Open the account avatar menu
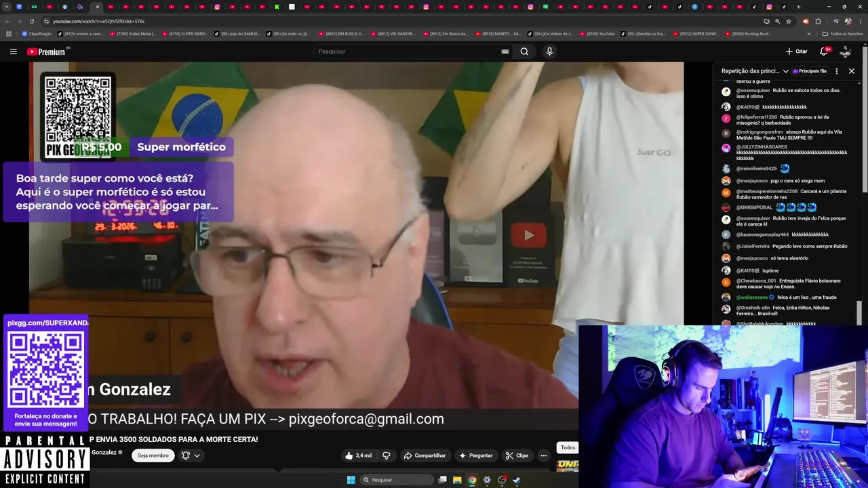The width and height of the screenshot is (868, 488). (845, 52)
